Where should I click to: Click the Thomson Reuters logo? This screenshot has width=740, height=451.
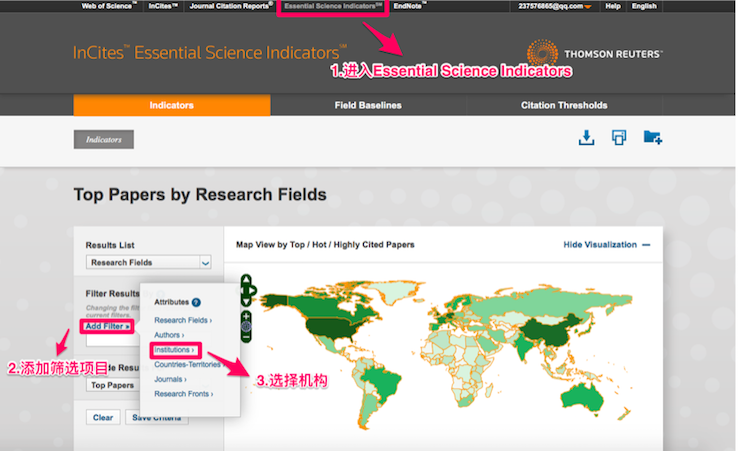594,54
